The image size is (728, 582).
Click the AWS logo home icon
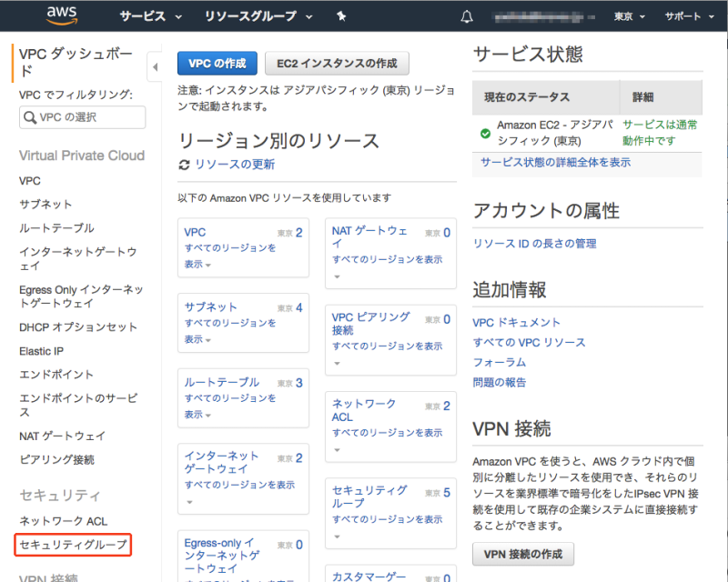tap(62, 15)
